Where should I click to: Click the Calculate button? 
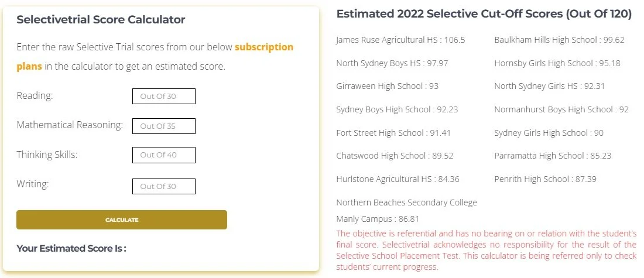tap(122, 219)
